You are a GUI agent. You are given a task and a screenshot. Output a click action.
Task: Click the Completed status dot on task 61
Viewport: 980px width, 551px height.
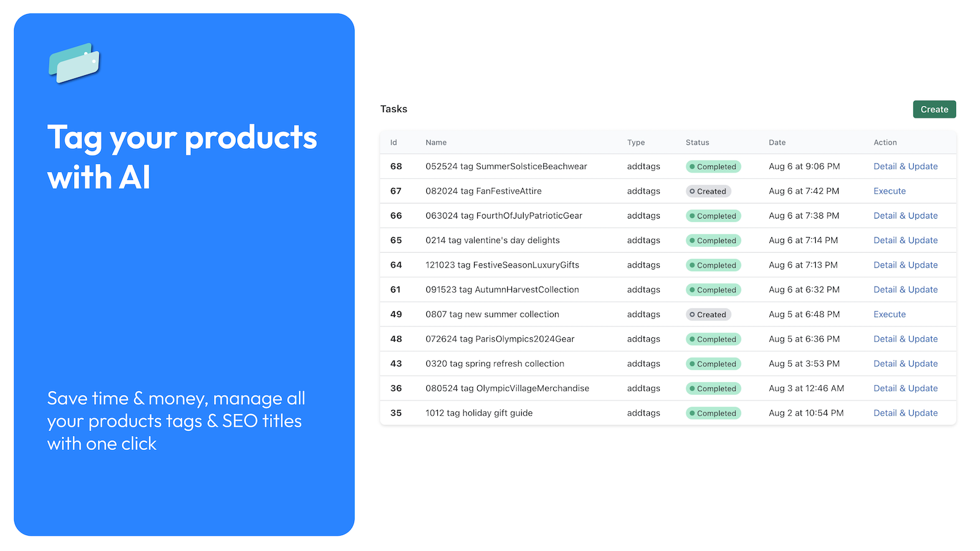(693, 290)
